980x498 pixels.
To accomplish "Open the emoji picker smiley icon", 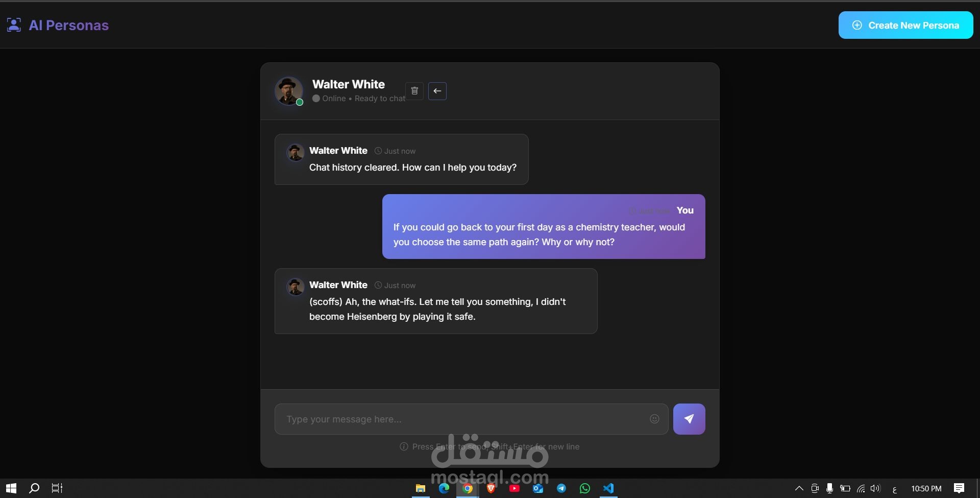I will [x=654, y=419].
